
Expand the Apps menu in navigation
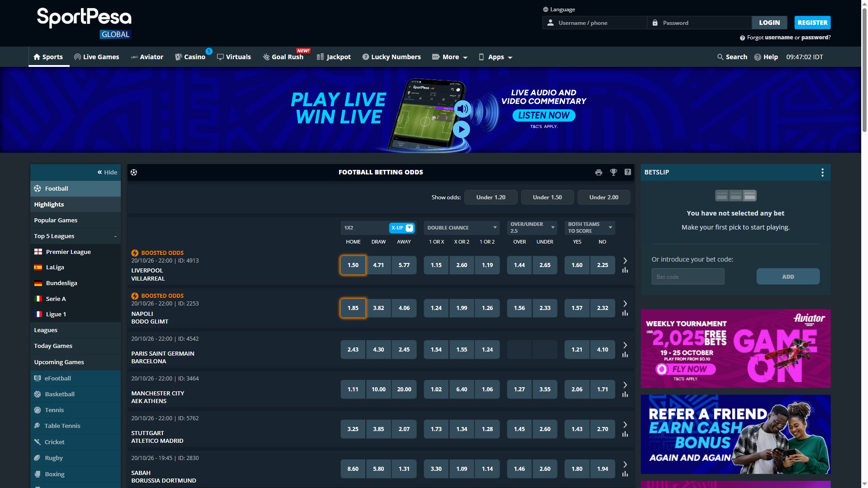click(x=495, y=57)
